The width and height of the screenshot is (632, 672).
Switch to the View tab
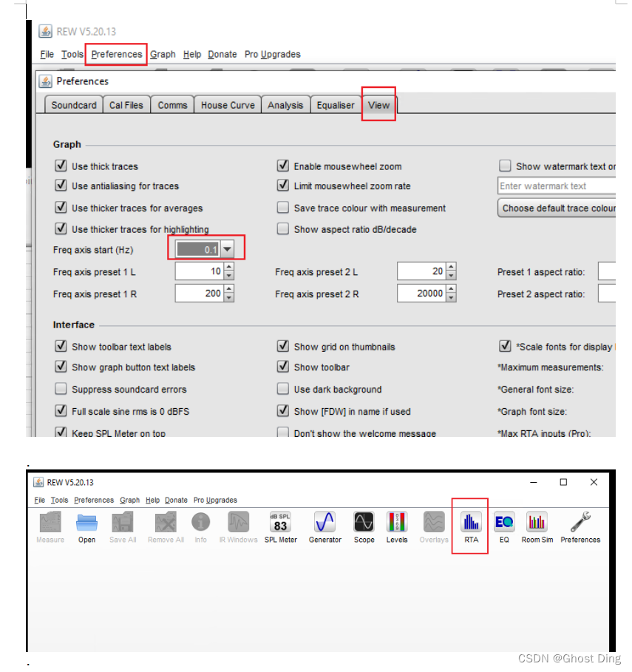378,105
